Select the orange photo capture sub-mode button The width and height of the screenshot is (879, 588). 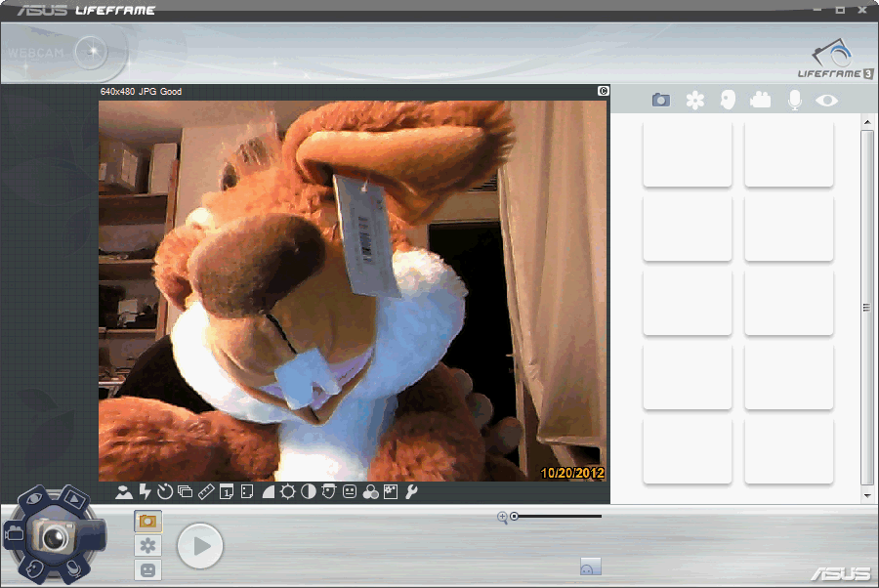148,522
